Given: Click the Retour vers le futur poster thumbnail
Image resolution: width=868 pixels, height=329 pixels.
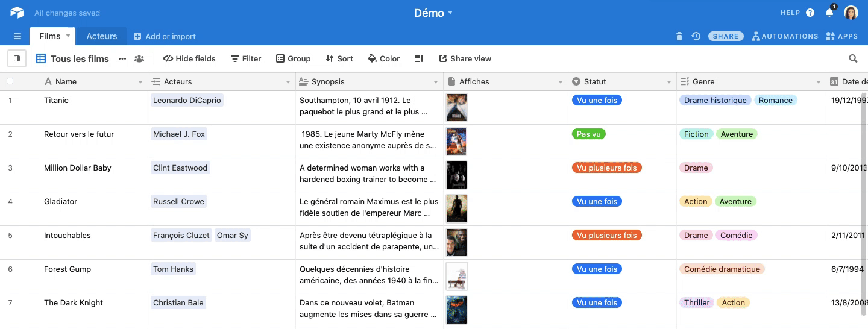Looking at the screenshot, I should tap(456, 141).
